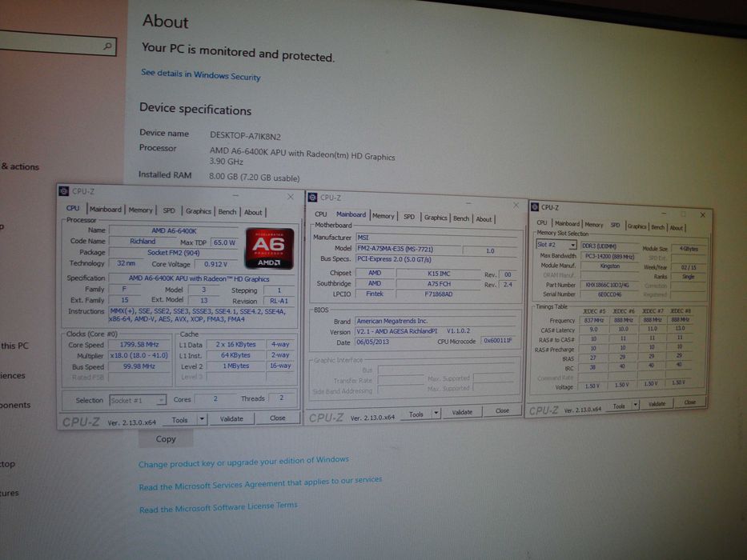Open See details in Windows Security link
Viewport: 747px width, 560px height.
[x=201, y=74]
